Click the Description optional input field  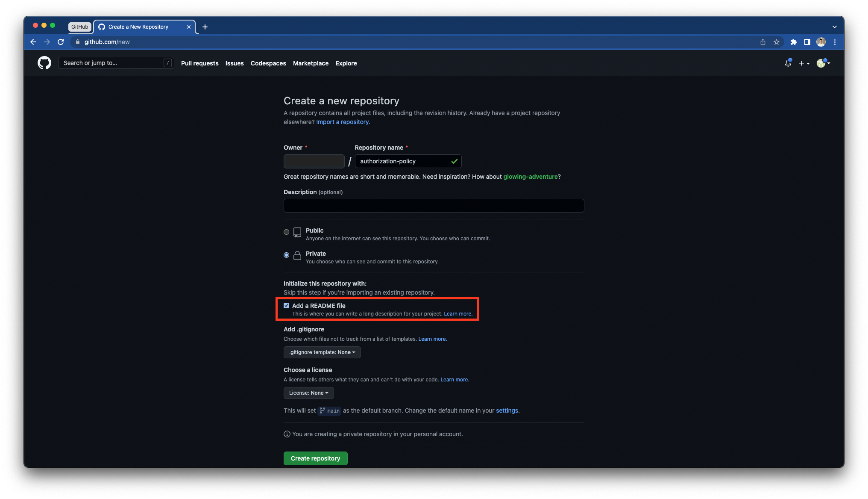coord(434,205)
